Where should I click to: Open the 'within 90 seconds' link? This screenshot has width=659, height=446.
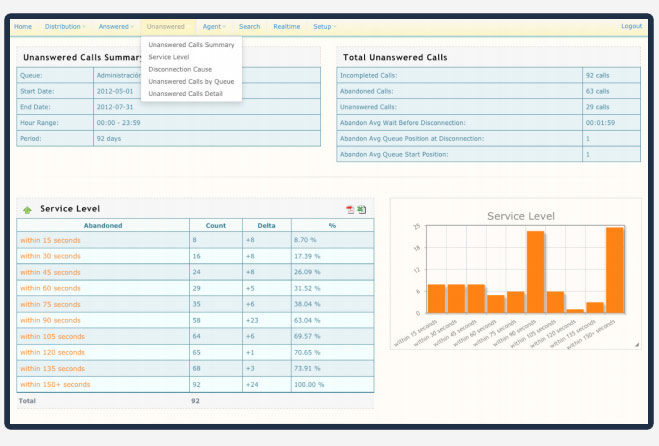(50, 320)
